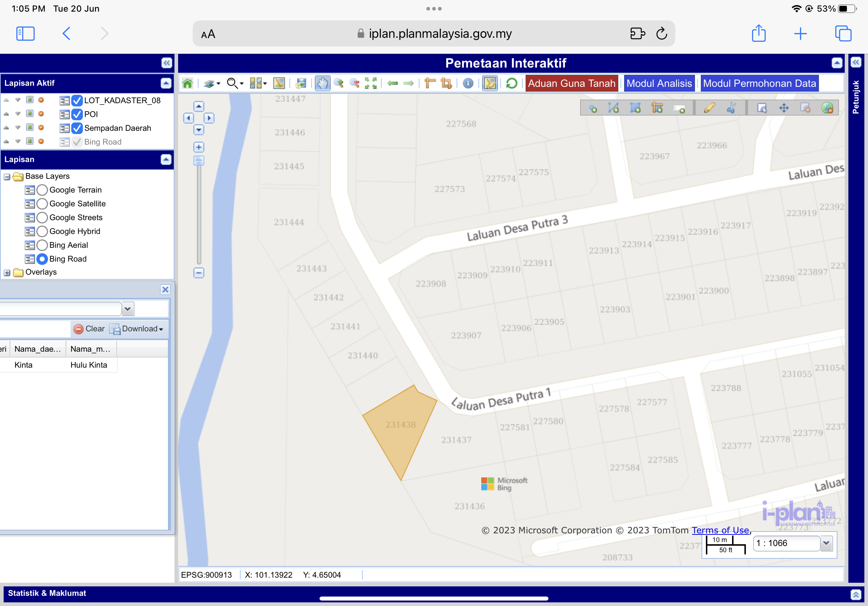Image resolution: width=868 pixels, height=606 pixels.
Task: Open the Terms of Use link
Action: tap(720, 530)
